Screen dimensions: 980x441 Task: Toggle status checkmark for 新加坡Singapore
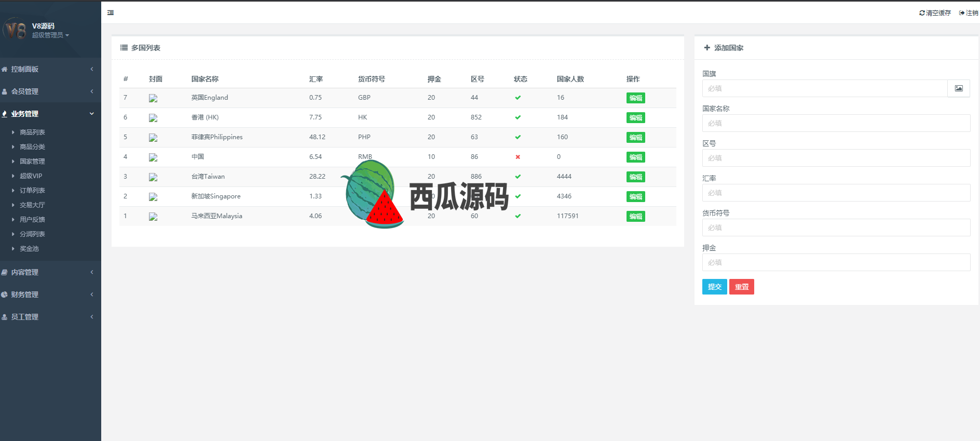click(x=518, y=196)
